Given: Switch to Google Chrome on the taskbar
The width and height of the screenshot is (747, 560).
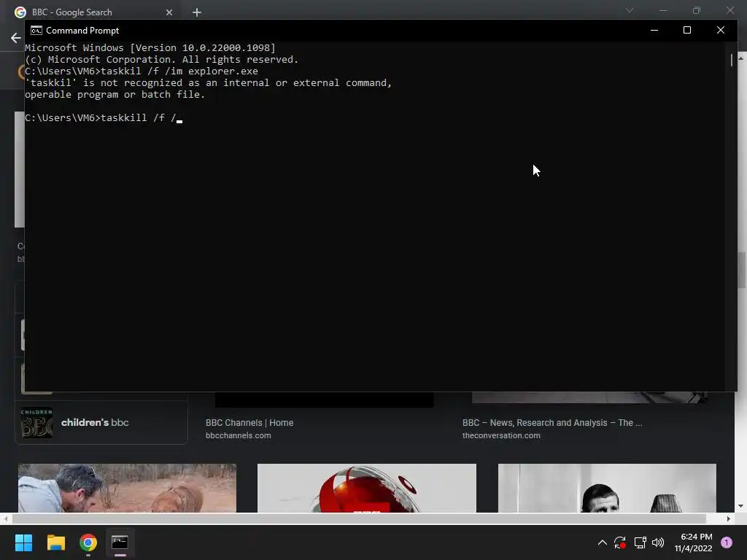Looking at the screenshot, I should (88, 542).
